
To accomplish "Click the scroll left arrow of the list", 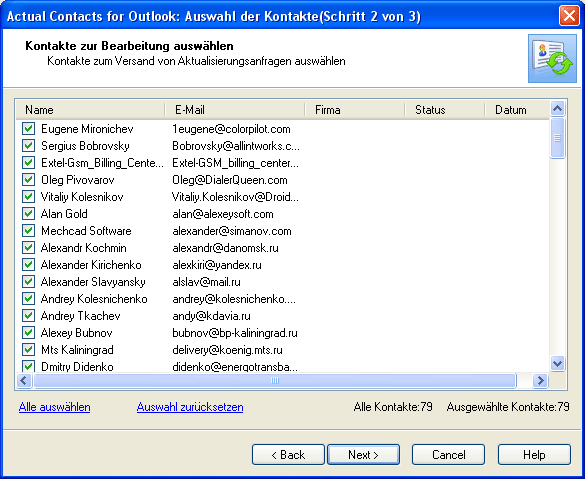I will 24,381.
